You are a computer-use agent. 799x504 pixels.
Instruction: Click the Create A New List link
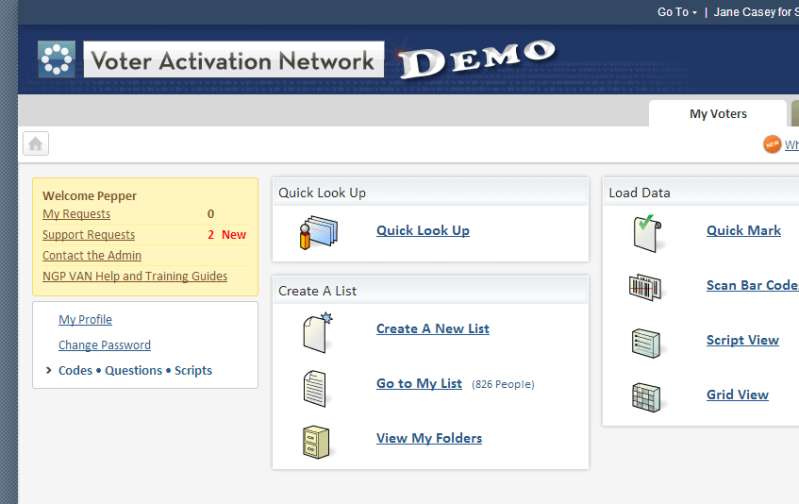pyautogui.click(x=433, y=329)
